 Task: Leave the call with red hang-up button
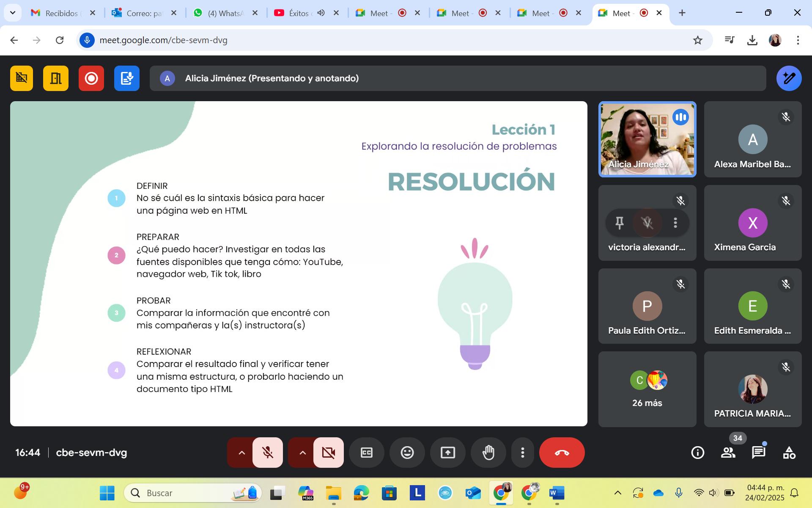pyautogui.click(x=562, y=453)
